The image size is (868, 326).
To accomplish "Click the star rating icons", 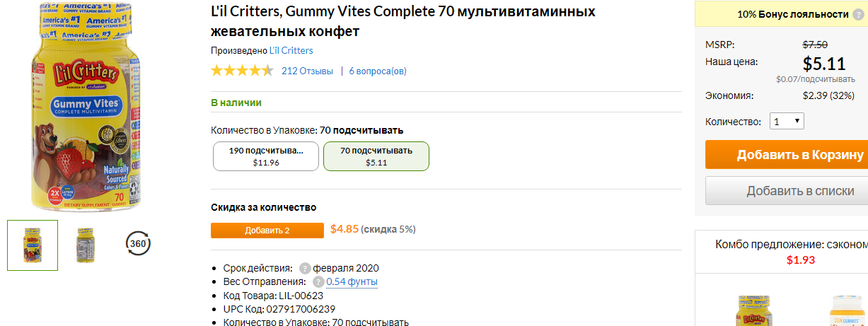I will coord(242,71).
